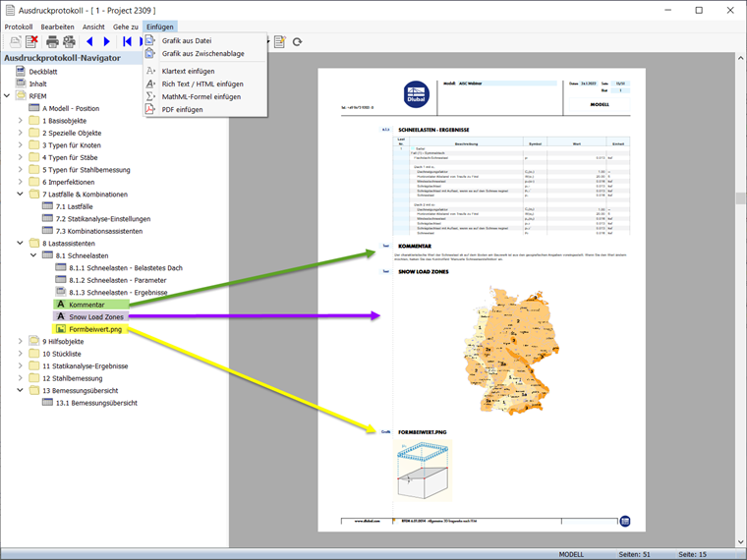The height and width of the screenshot is (560, 747).
Task: Click the Grafik aus Datei menu icon
Action: pyautogui.click(x=150, y=40)
